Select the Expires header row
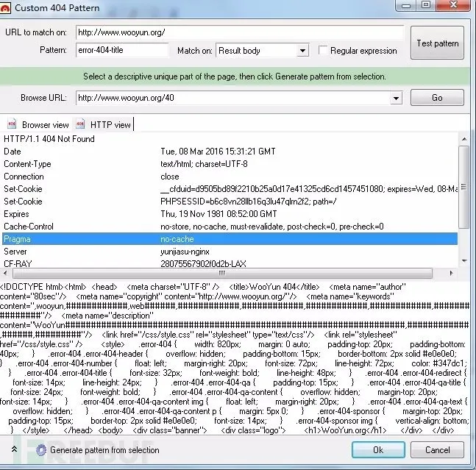 (230, 214)
